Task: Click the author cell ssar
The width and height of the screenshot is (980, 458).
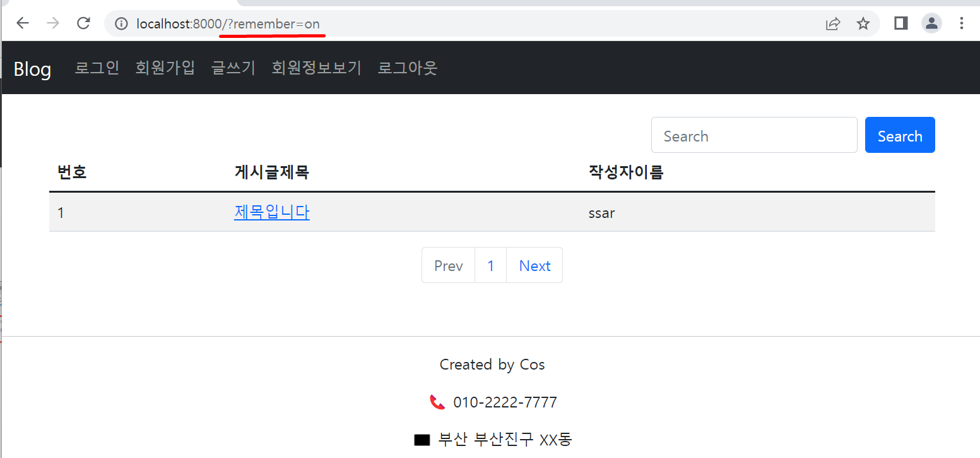Action: (x=601, y=213)
